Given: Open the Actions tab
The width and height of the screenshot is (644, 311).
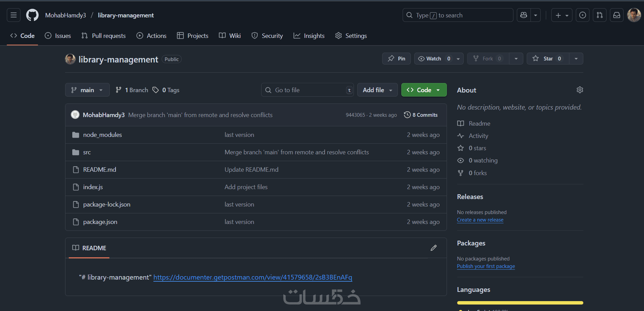Looking at the screenshot, I should coord(151,36).
